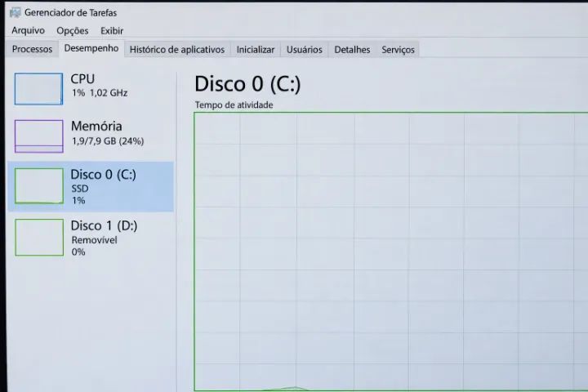Screen dimensions: 588x392
Task: Open the Arquivo menu
Action: coord(28,30)
